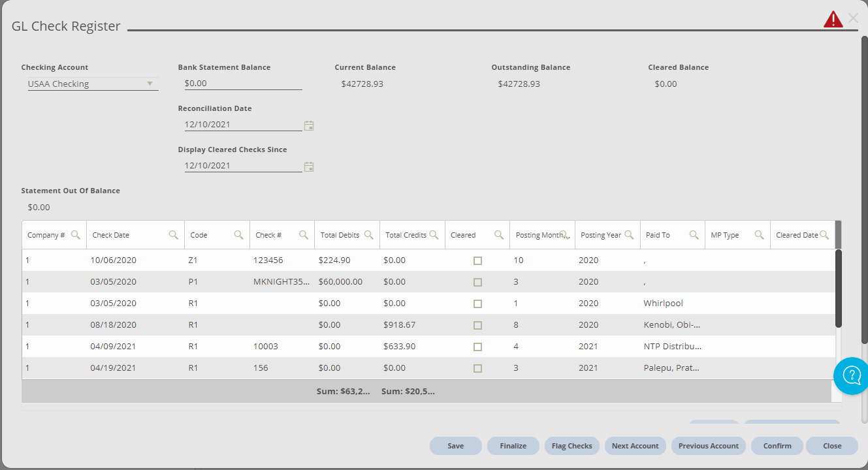Select the P1 code cell
Screen dimensions: 868x470
(217, 282)
